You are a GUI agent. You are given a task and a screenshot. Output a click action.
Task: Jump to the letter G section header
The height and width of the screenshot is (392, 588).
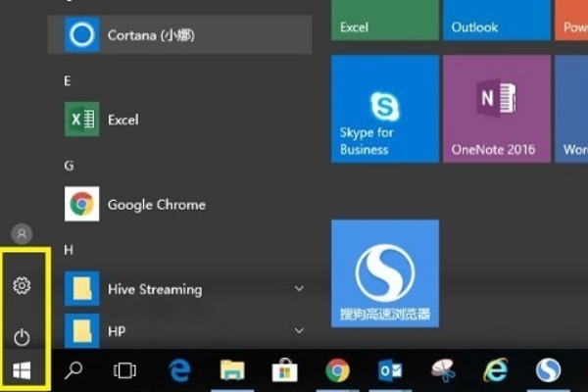(69, 166)
